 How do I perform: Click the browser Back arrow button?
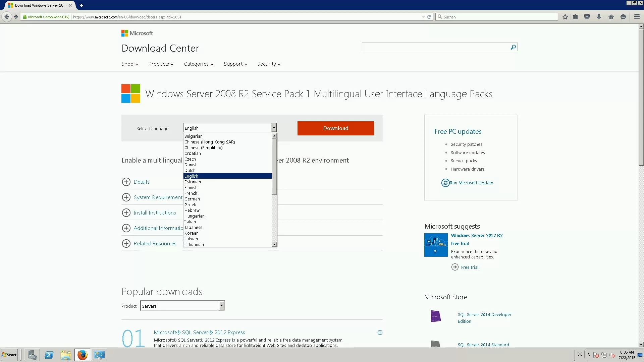click(7, 17)
